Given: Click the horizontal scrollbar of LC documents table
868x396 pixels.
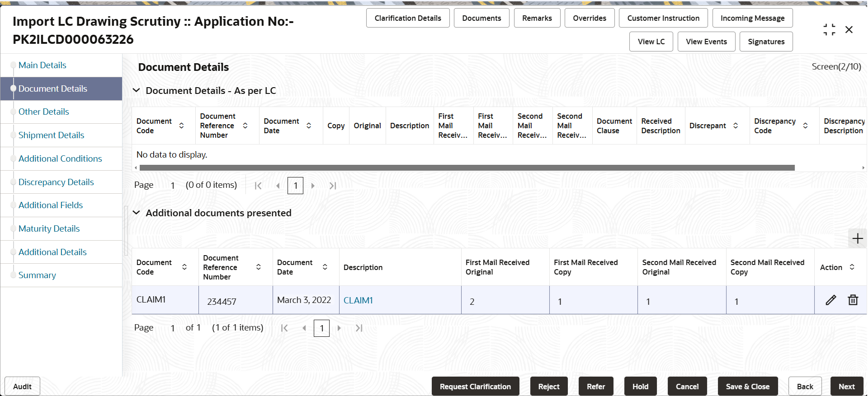Looking at the screenshot, I should (467, 168).
